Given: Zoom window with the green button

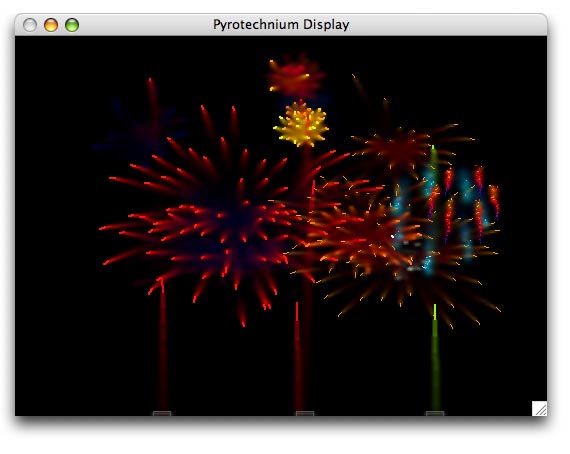Looking at the screenshot, I should (72, 25).
